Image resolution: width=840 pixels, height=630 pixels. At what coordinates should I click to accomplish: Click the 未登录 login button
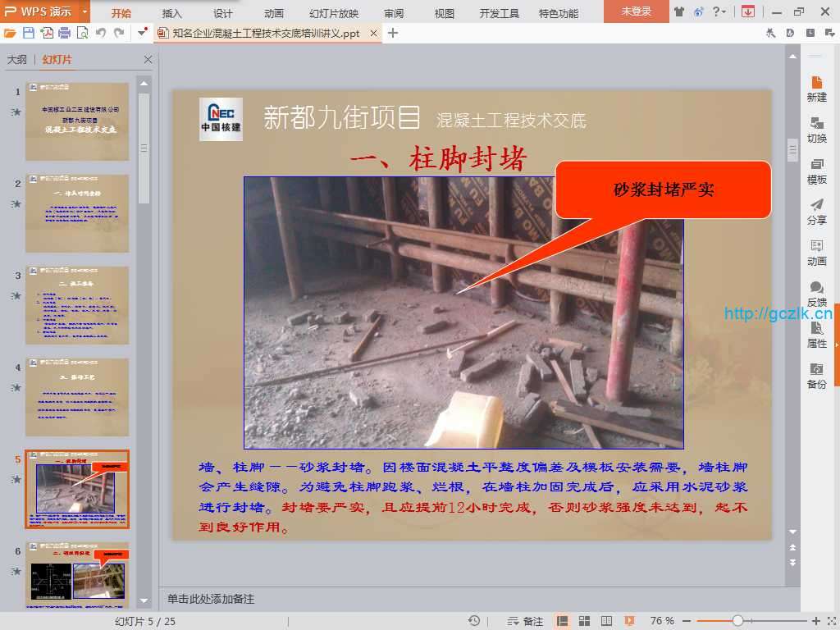(636, 11)
